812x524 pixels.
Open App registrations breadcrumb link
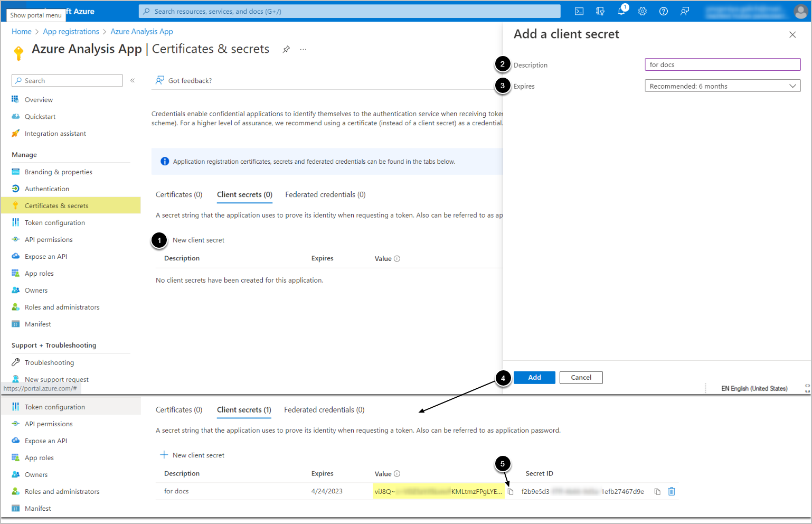click(x=71, y=32)
